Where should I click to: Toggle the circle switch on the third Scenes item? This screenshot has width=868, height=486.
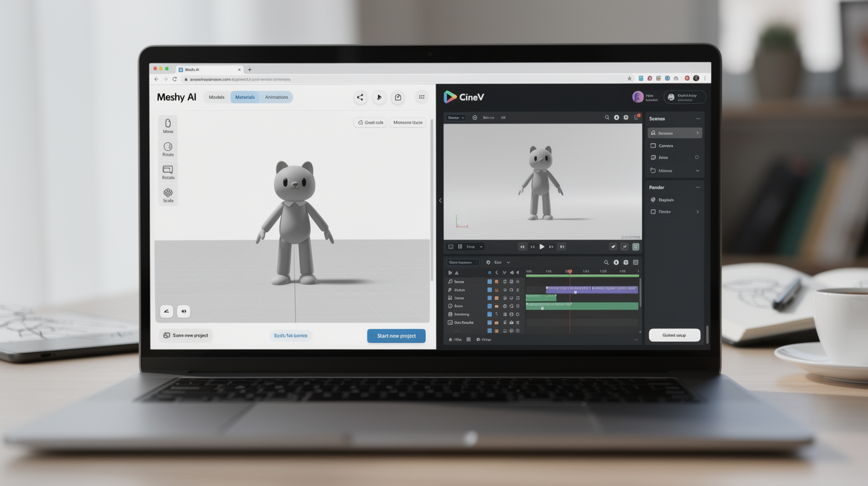697,158
